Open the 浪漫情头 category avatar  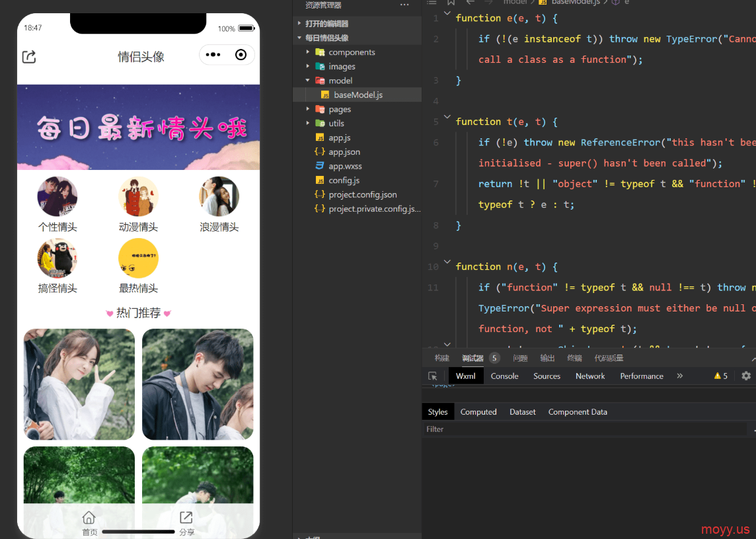[219, 196]
